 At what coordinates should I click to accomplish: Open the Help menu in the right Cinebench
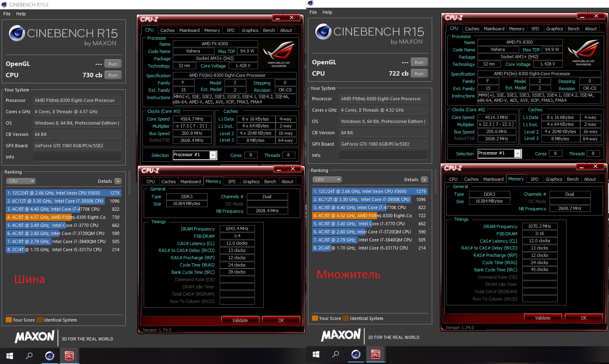coord(327,12)
